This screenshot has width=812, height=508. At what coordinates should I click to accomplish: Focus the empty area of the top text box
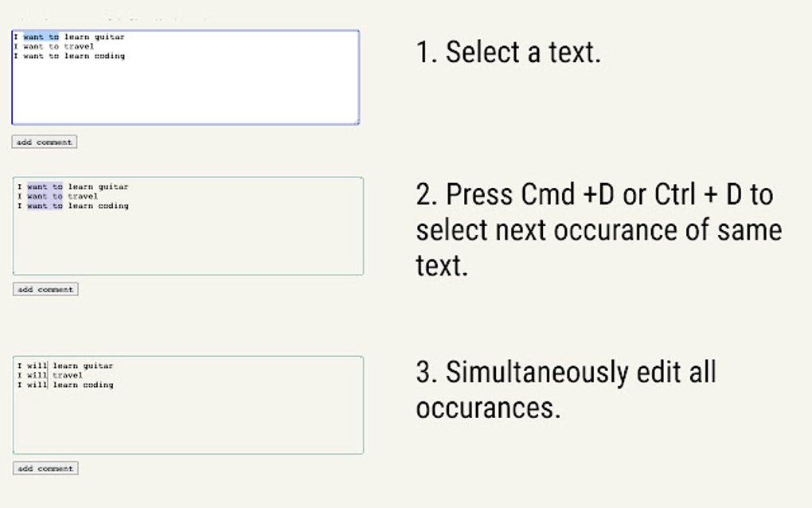185,92
